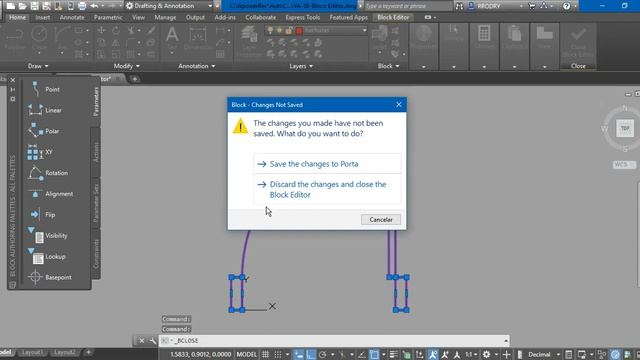The height and width of the screenshot is (360, 640).
Task: Select the Point parameter tool
Action: click(45, 89)
